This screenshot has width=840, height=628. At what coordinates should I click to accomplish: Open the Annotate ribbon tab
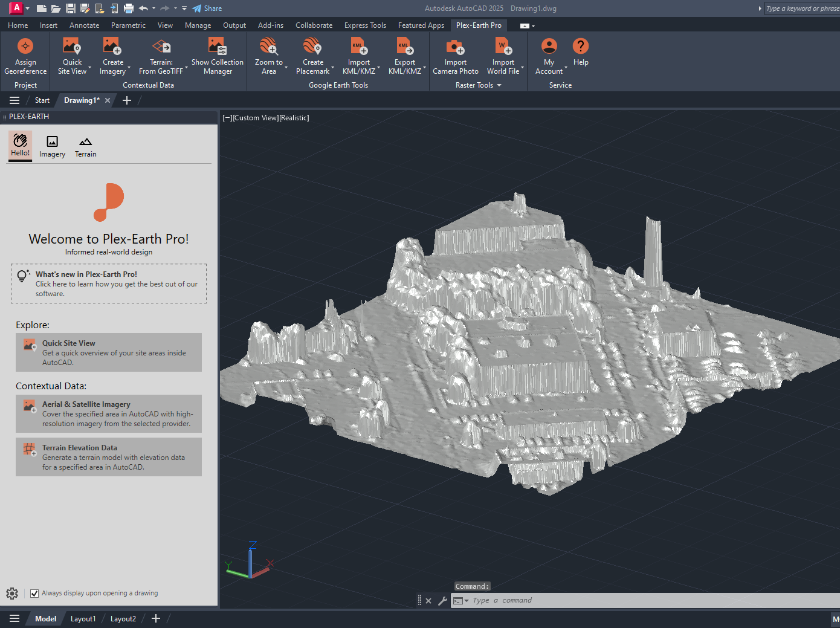[84, 25]
